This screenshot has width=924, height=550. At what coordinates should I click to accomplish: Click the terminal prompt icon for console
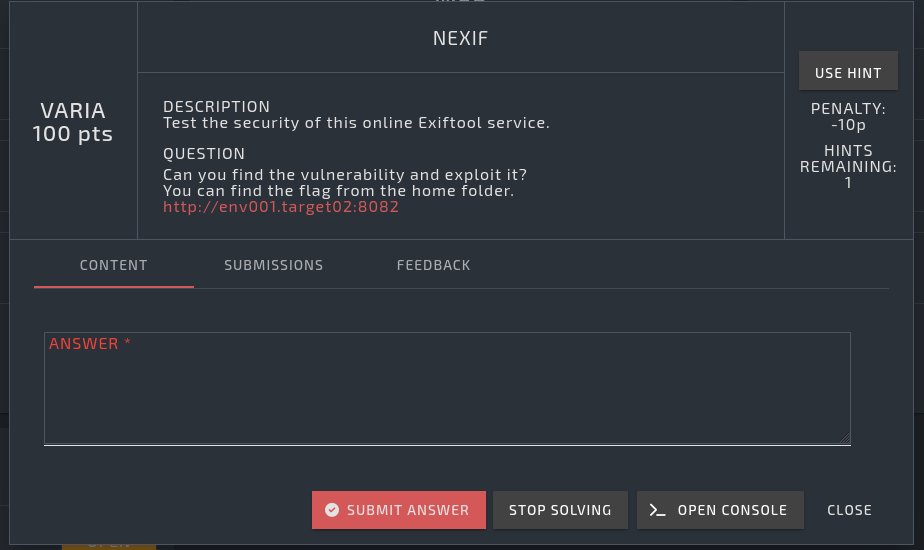[x=657, y=510]
